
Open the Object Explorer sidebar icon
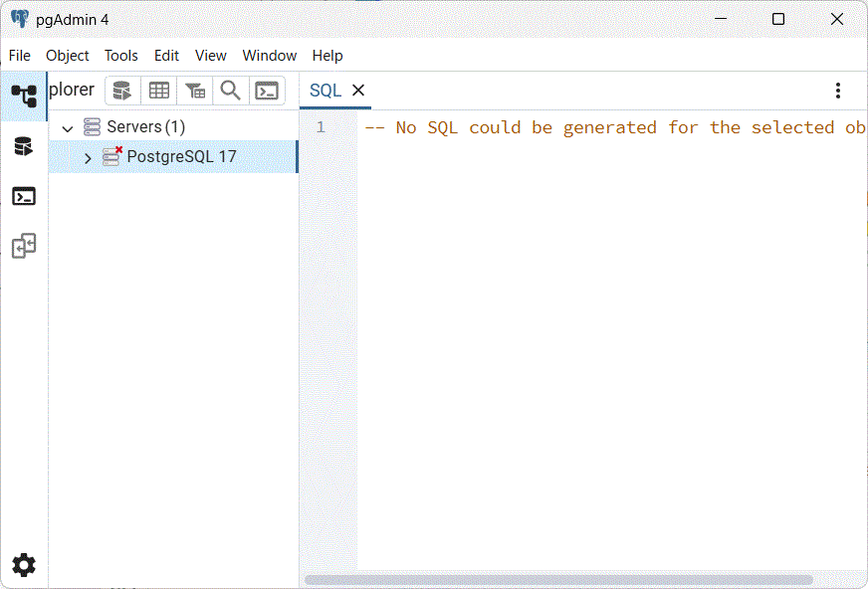coord(24,96)
